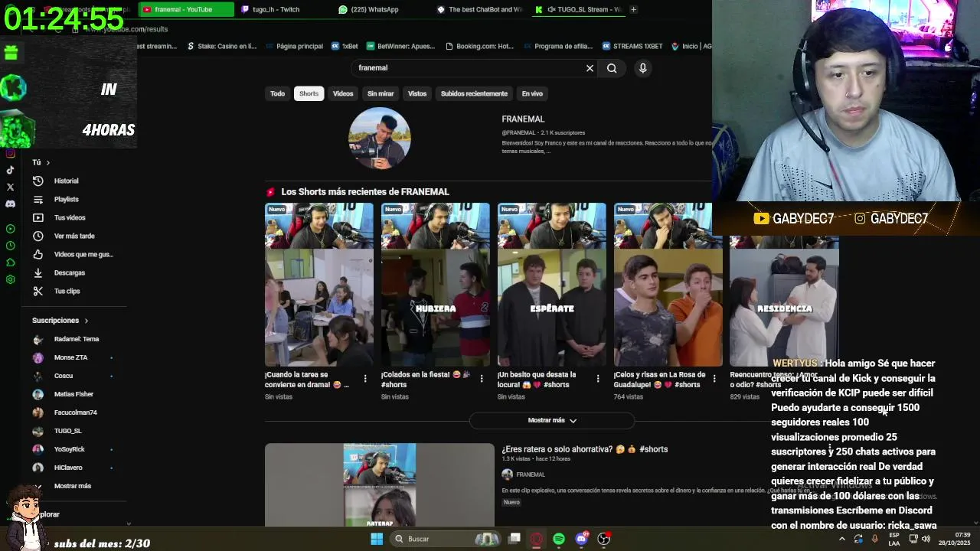Open Tus videos in the sidebar
The height and width of the screenshot is (551, 980).
(x=70, y=218)
